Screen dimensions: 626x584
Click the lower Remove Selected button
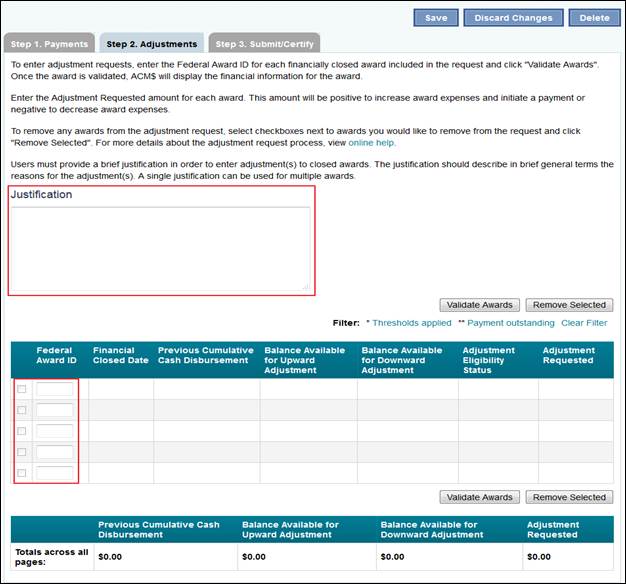569,497
